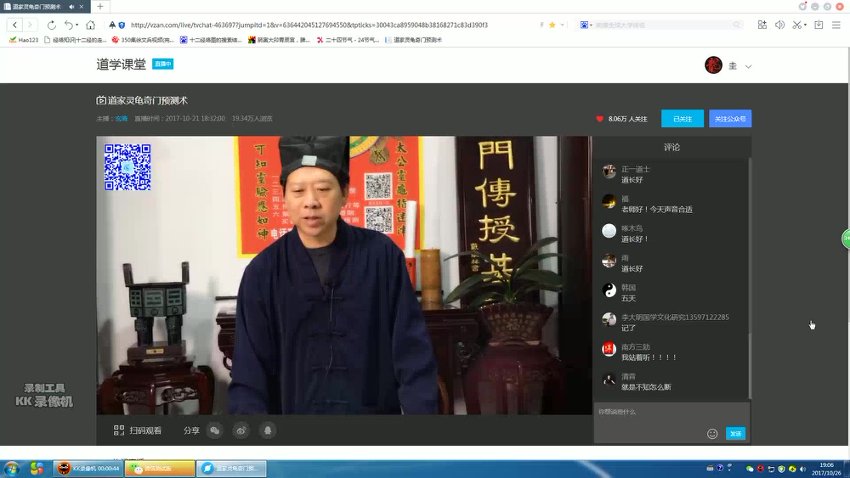
Task: Open the 350集 bookmark
Action: coord(142,40)
